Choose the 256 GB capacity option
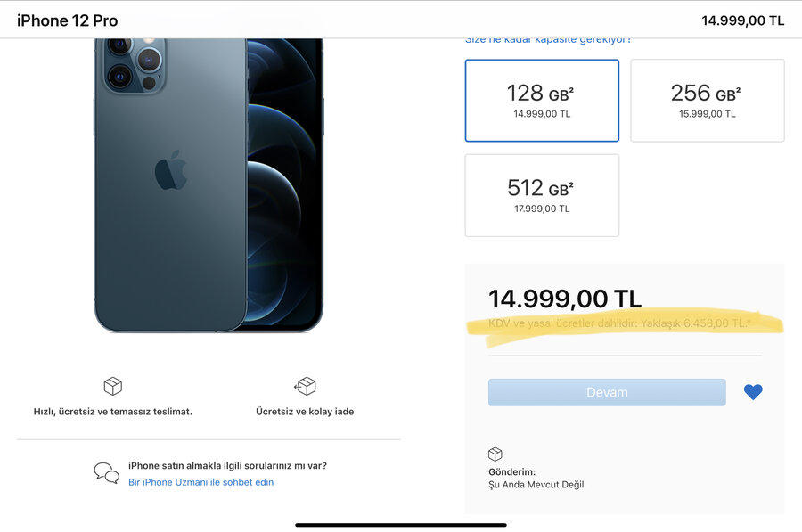This screenshot has width=802, height=532. tap(707, 101)
